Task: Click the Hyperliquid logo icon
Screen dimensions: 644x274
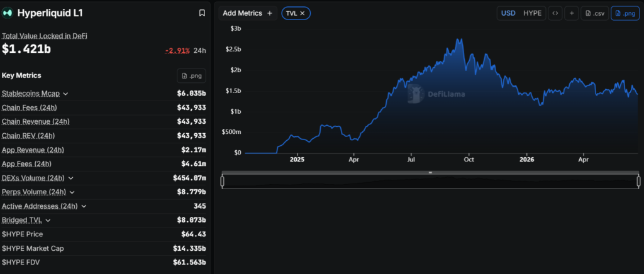Action: tap(8, 13)
